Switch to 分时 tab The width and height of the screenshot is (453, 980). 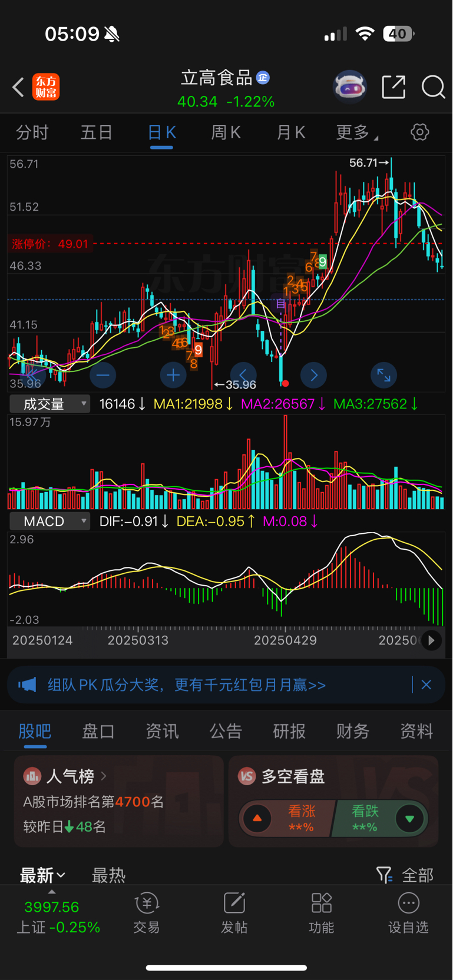tap(32, 132)
